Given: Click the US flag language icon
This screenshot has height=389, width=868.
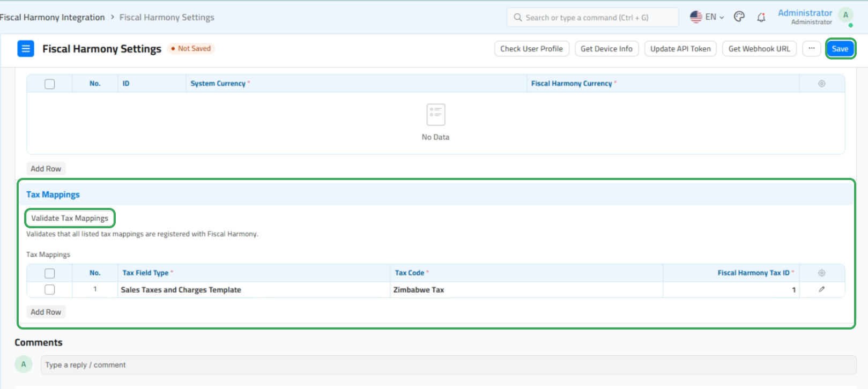Looking at the screenshot, I should point(696,17).
